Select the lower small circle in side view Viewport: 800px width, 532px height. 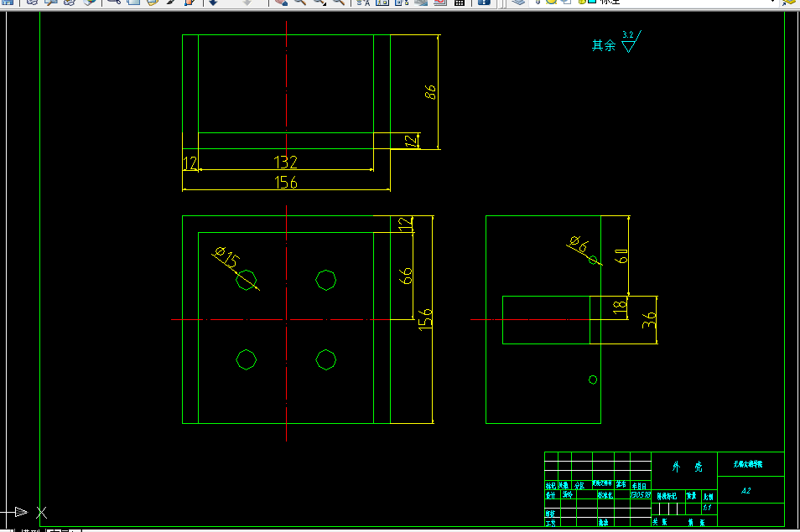[x=593, y=380]
